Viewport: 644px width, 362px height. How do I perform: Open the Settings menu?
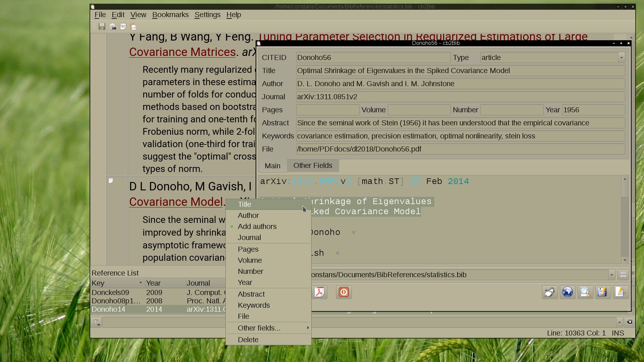(x=207, y=15)
